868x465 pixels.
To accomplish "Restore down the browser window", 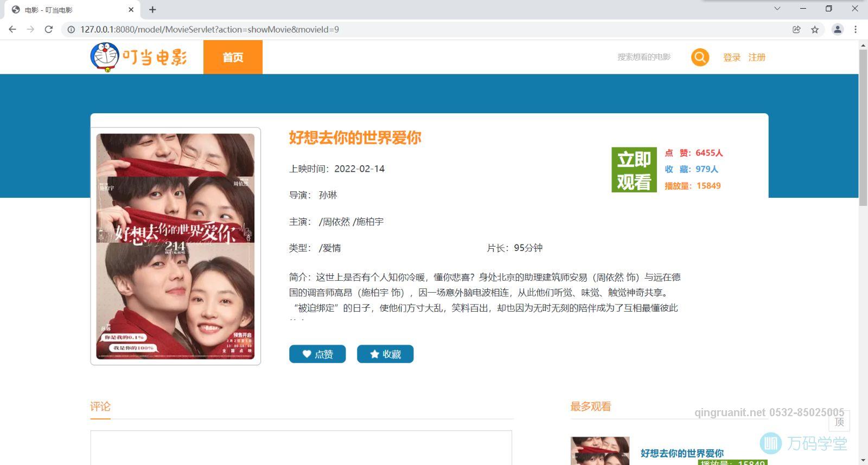I will [x=828, y=9].
